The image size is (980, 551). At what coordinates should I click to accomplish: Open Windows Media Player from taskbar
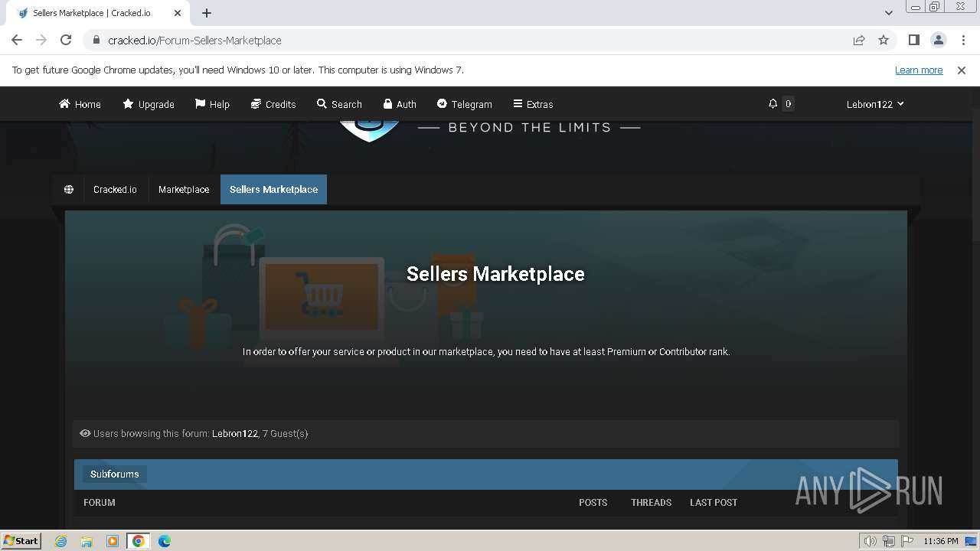tap(113, 541)
